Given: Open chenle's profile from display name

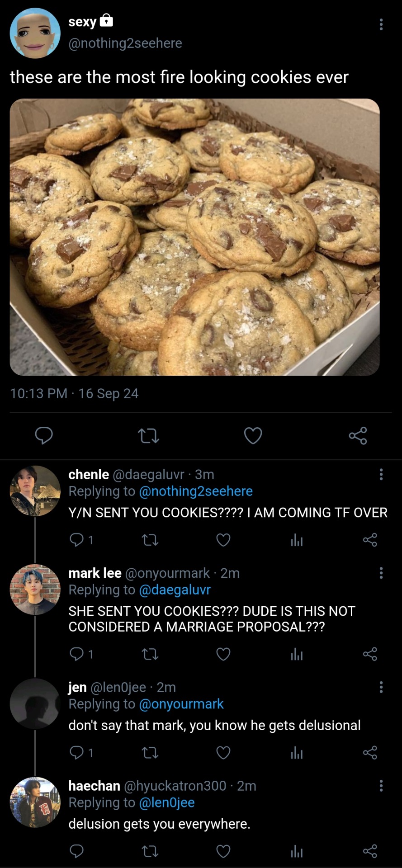Looking at the screenshot, I should [89, 474].
